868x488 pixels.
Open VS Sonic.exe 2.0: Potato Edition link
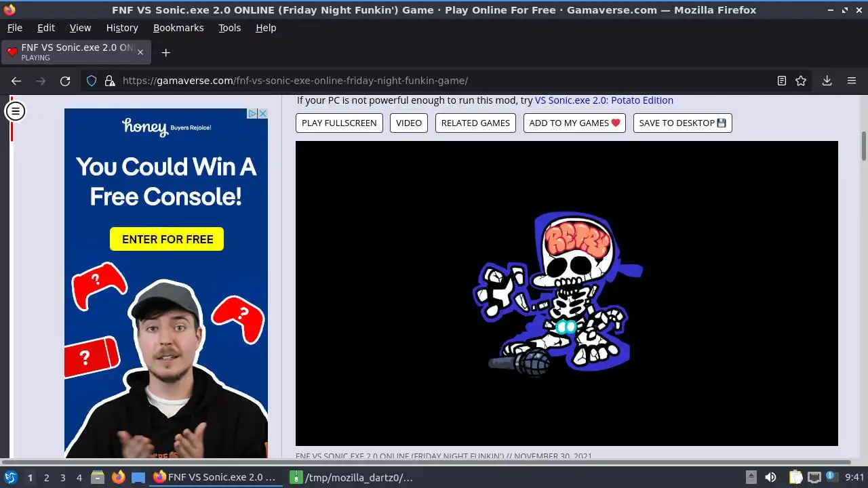[604, 100]
